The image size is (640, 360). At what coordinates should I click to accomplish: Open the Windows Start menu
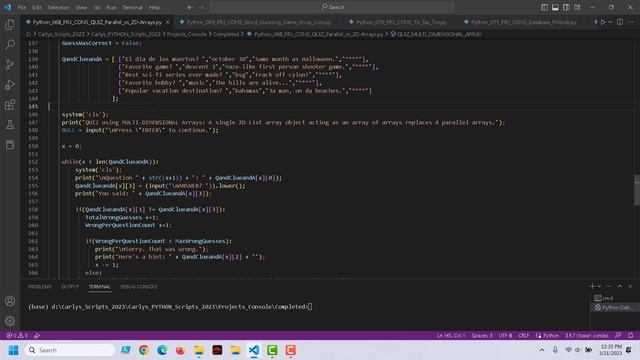(13, 350)
